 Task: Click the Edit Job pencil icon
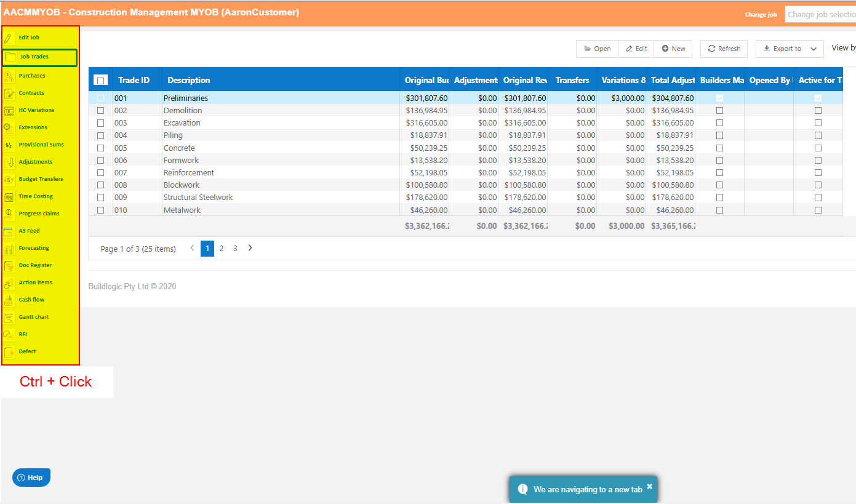(x=9, y=38)
